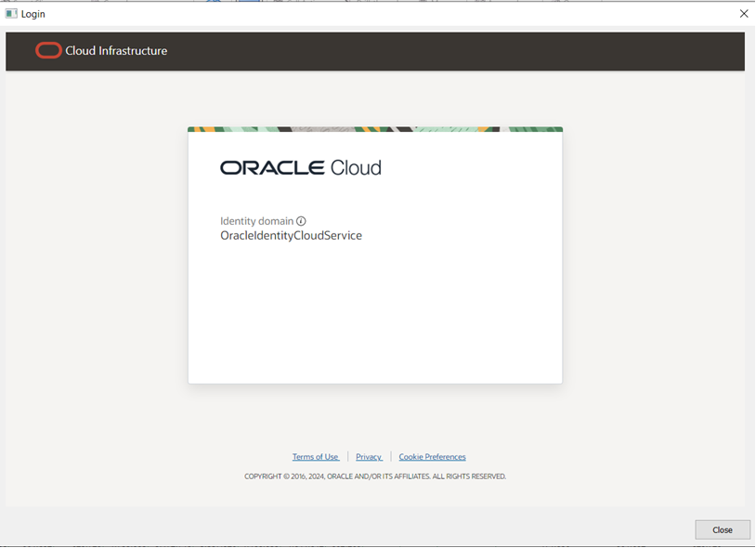Open the Terms of Use link
Screen dimensions: 756x548
(x=316, y=456)
